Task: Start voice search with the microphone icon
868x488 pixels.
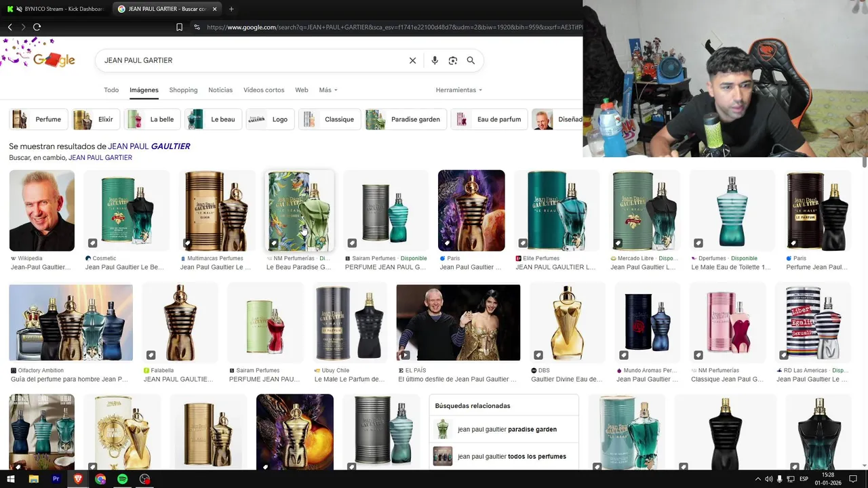Action: [x=435, y=60]
